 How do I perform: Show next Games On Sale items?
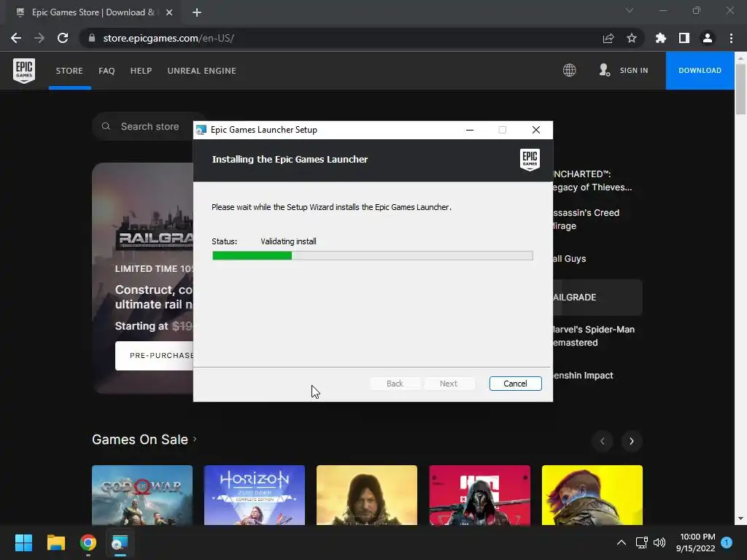[632, 441]
